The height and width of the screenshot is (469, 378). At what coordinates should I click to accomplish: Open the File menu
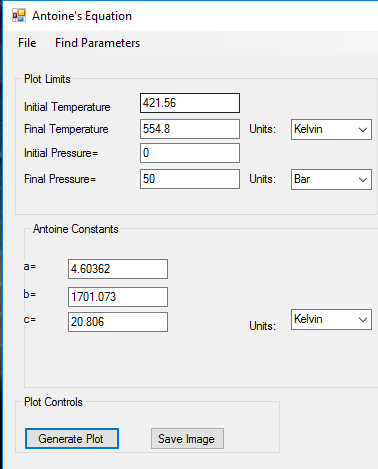click(x=27, y=43)
